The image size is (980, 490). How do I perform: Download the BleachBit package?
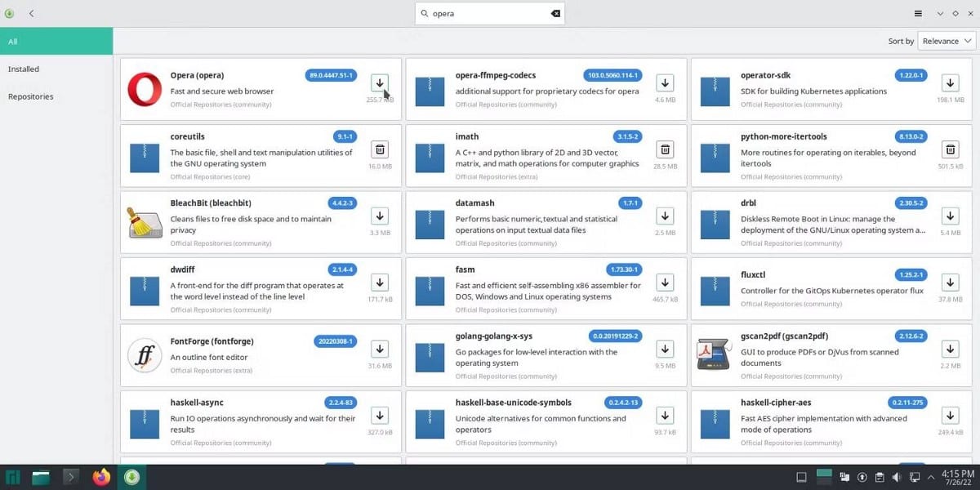379,216
